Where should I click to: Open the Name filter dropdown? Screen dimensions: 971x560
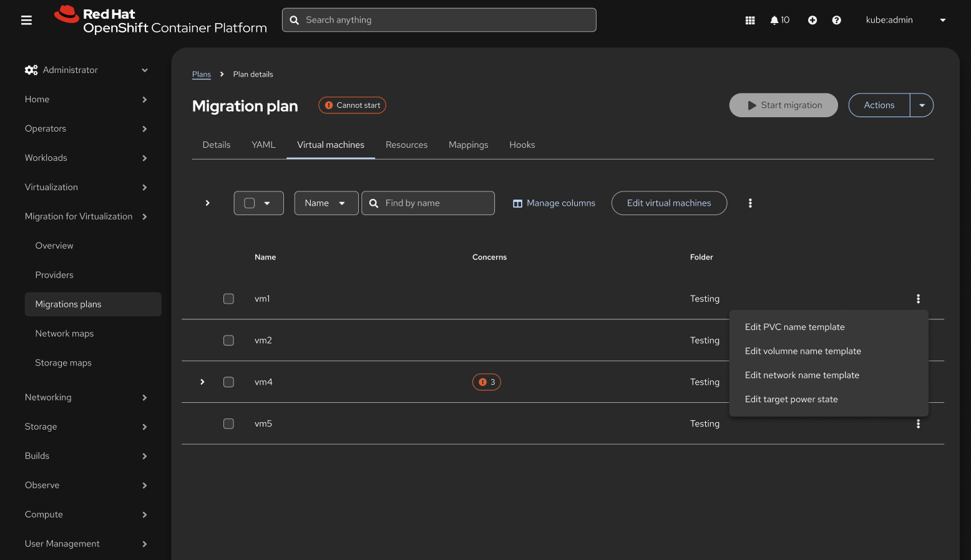point(326,203)
